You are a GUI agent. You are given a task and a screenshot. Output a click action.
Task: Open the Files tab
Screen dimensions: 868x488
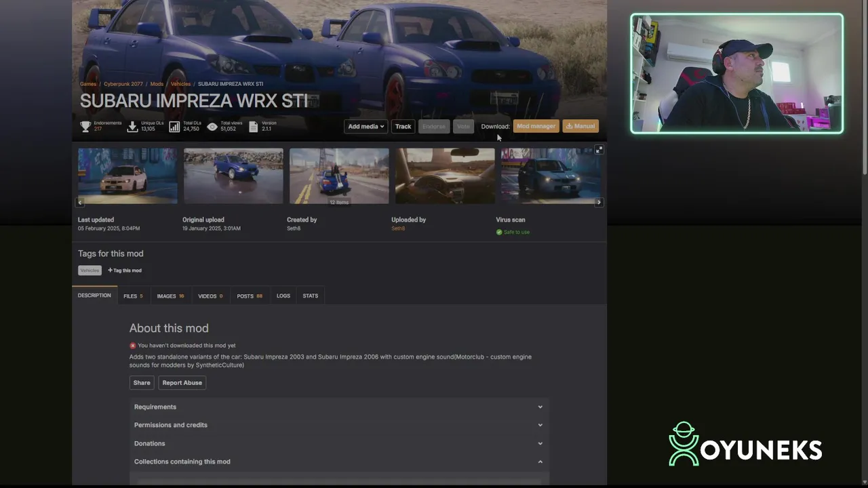(x=133, y=296)
